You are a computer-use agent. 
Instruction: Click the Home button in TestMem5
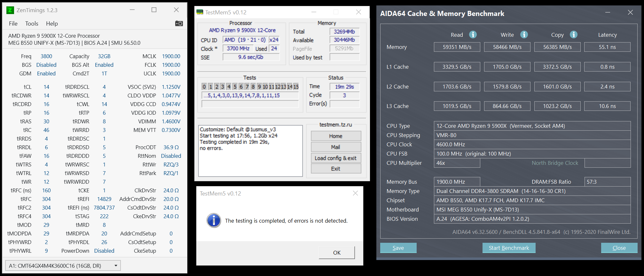[x=336, y=136]
